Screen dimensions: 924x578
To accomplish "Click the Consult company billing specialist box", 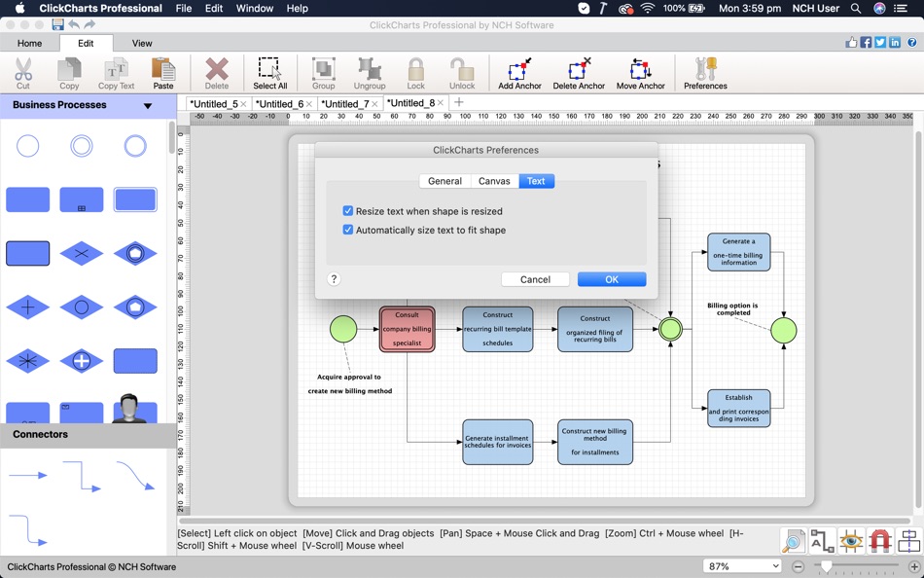I will pos(408,329).
